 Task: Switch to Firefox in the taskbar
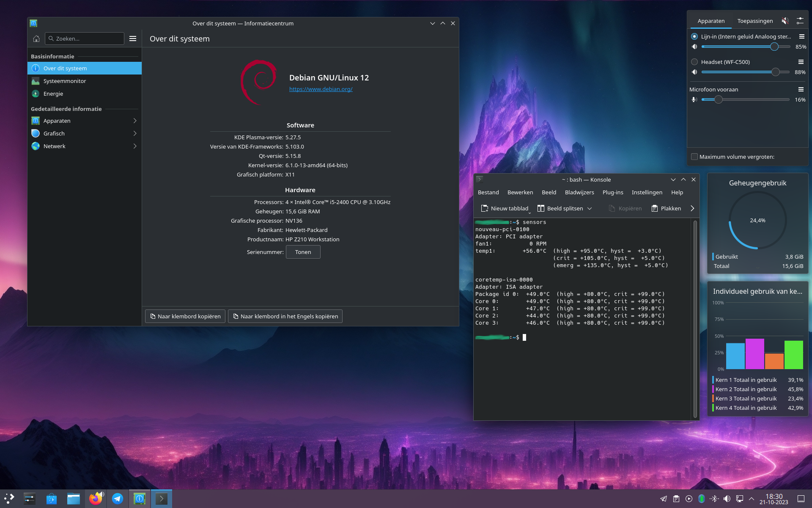96,499
